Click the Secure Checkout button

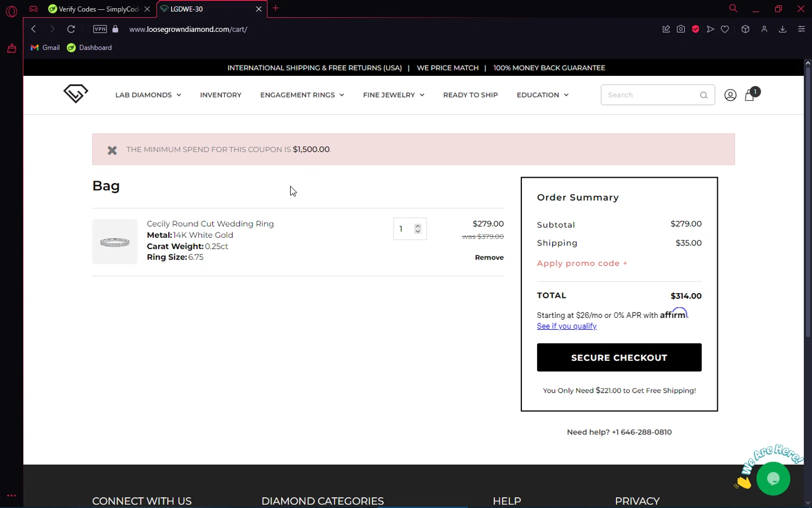tap(619, 357)
